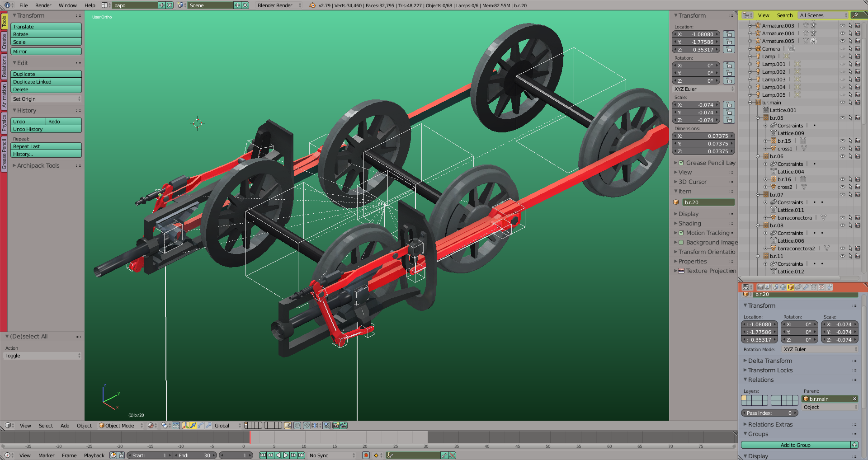Click the timeline playhead at frame 1
This screenshot has width=868, height=460.
click(x=250, y=437)
